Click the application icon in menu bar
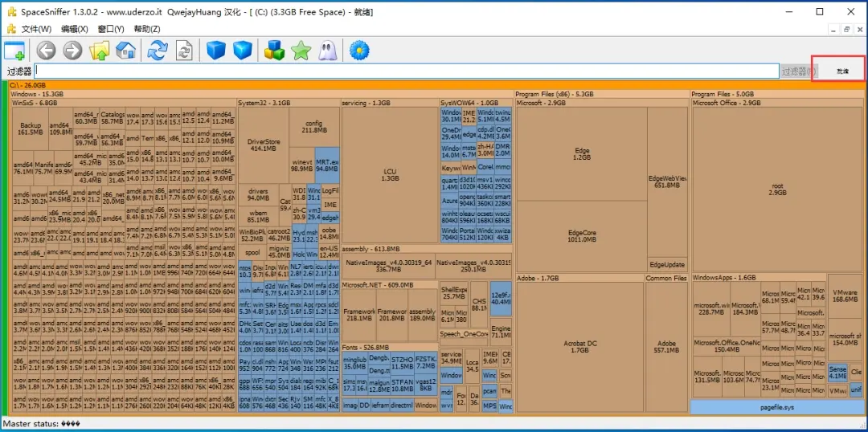The width and height of the screenshot is (868, 432). click(x=11, y=29)
